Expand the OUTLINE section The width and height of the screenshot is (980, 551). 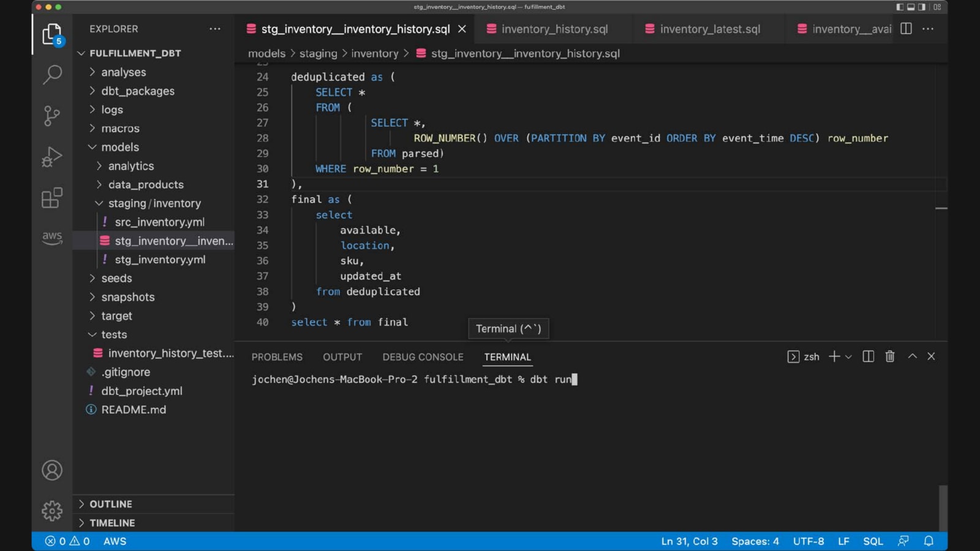153,504
